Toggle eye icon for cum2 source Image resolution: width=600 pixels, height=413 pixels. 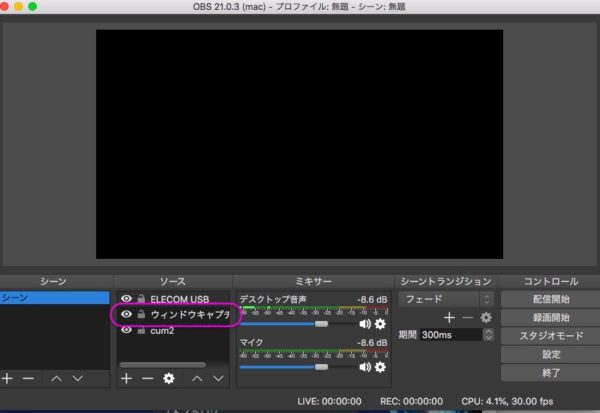tap(126, 330)
